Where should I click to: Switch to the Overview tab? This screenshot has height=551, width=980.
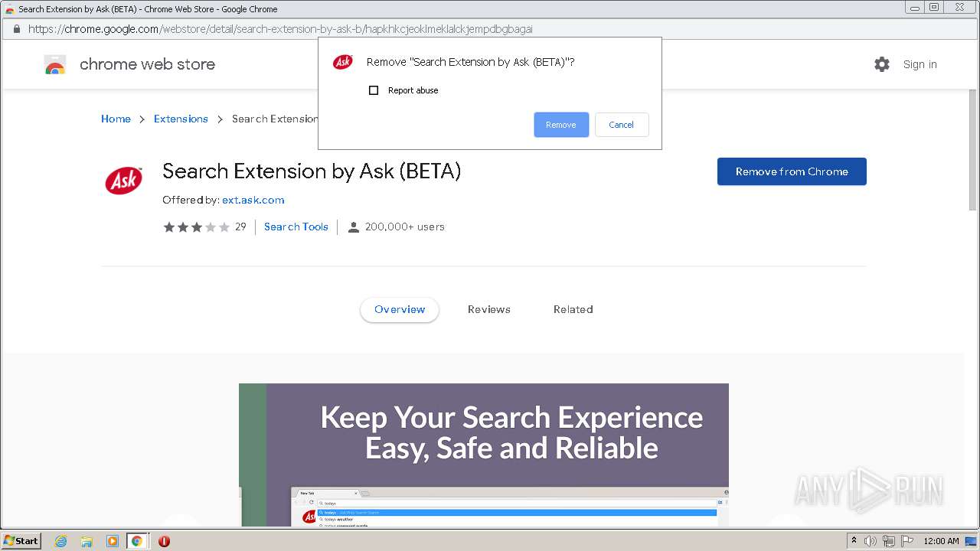point(400,309)
